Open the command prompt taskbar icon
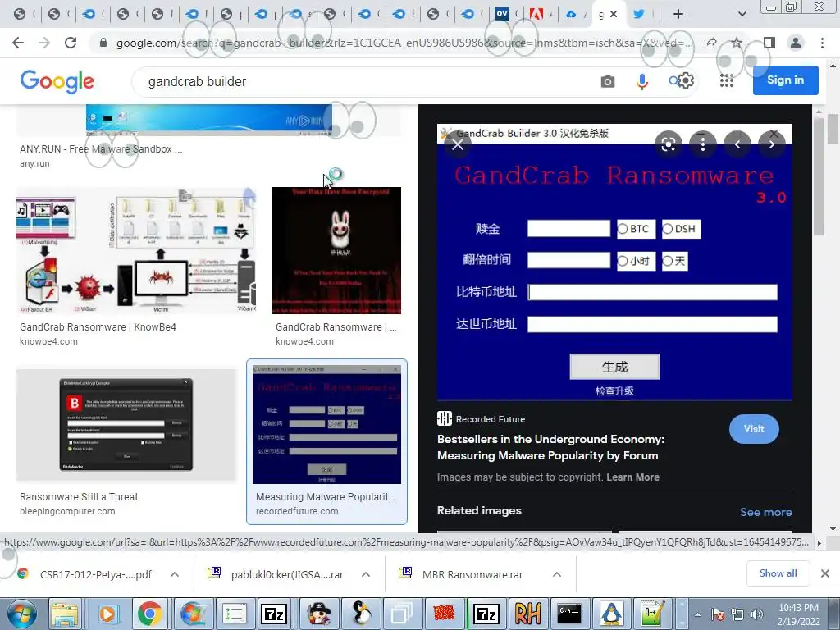 [x=569, y=614]
